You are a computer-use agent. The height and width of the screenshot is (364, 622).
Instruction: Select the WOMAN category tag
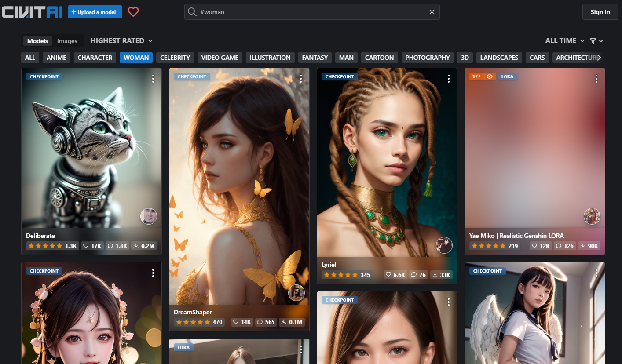[136, 58]
